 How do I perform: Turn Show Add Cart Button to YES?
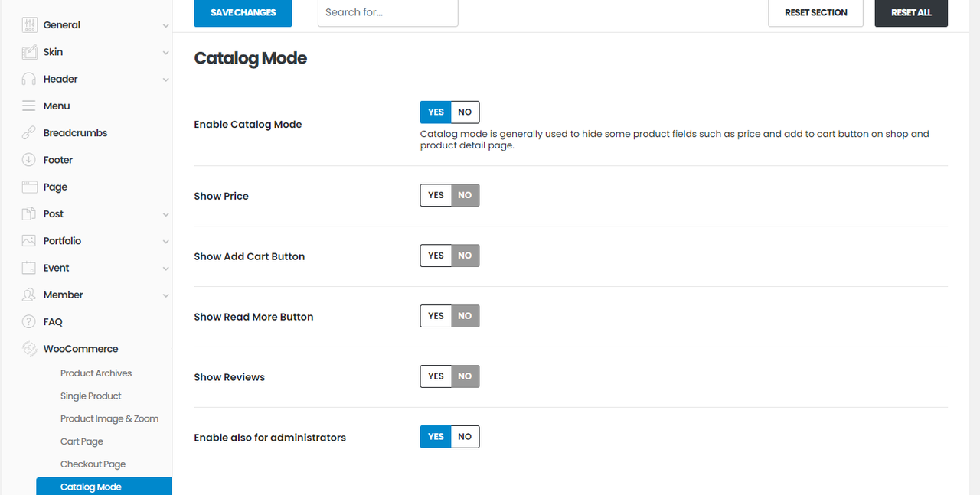[436, 256]
